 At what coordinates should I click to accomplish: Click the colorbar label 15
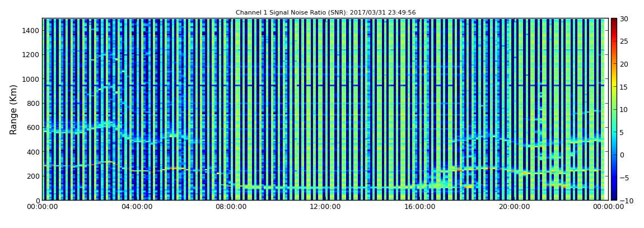(624, 87)
